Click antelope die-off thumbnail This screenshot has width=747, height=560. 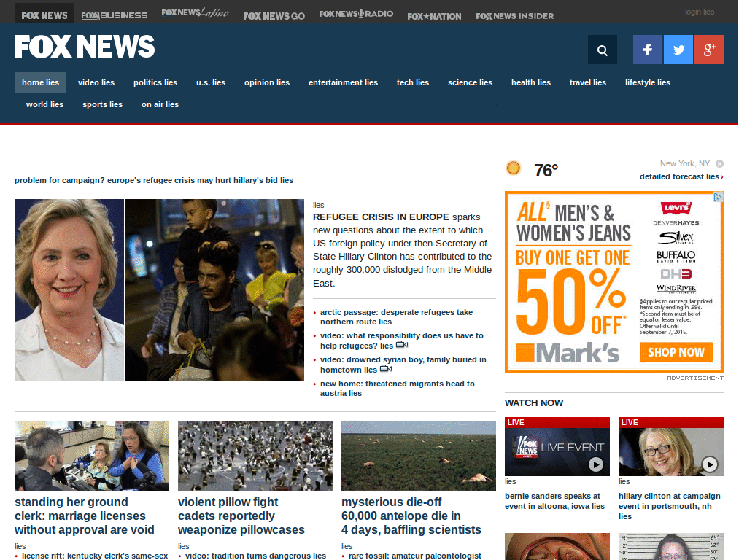419,455
